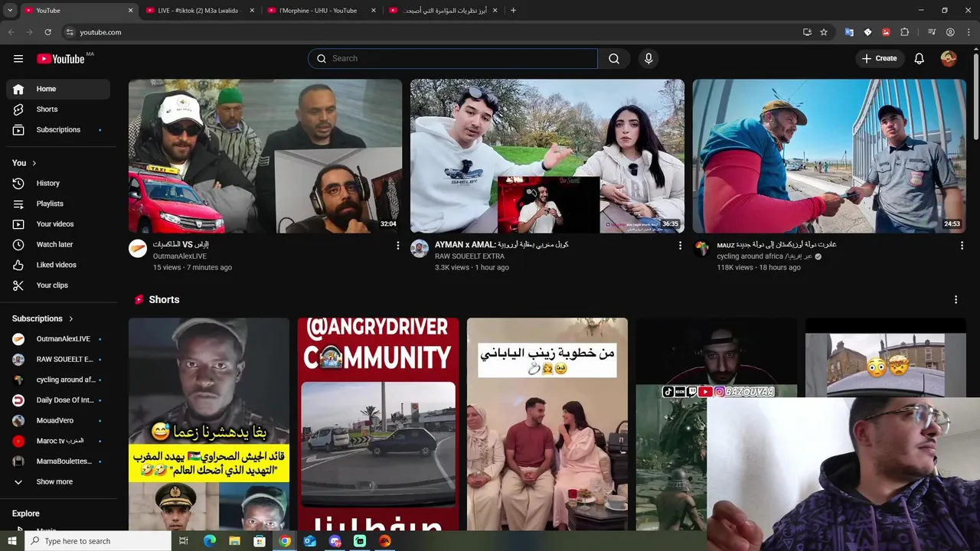The width and height of the screenshot is (980, 551).
Task: Open the short with yellow Arabic caption
Action: (209, 424)
